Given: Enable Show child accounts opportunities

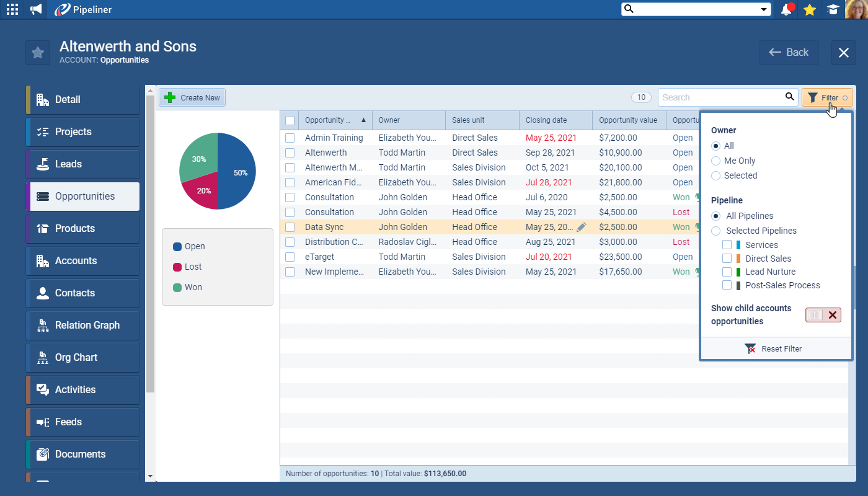Looking at the screenshot, I should point(823,314).
